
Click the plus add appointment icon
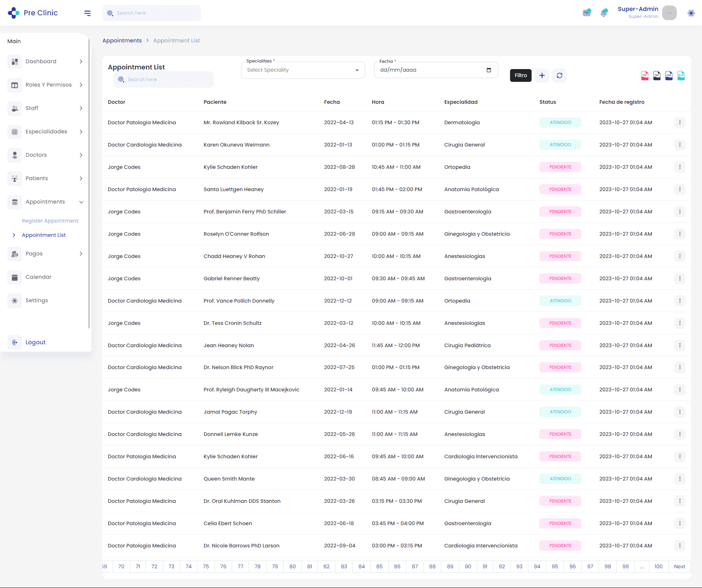[542, 75]
